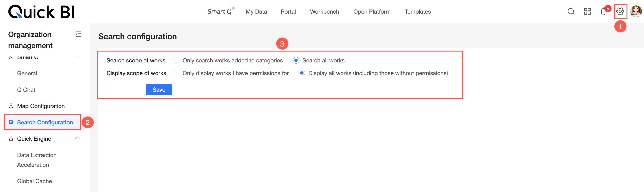Image resolution: width=644 pixels, height=192 pixels.
Task: Click the Quick BI logo
Action: click(41, 12)
